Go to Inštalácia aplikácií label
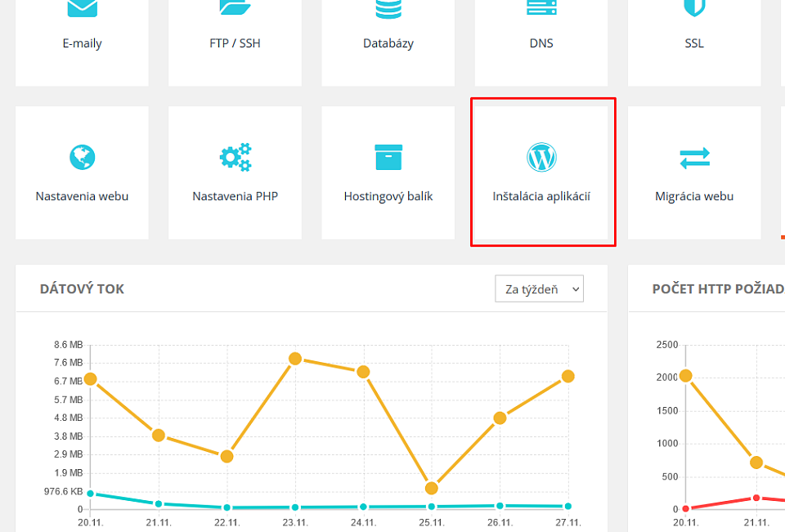The width and height of the screenshot is (785, 532). click(541, 196)
